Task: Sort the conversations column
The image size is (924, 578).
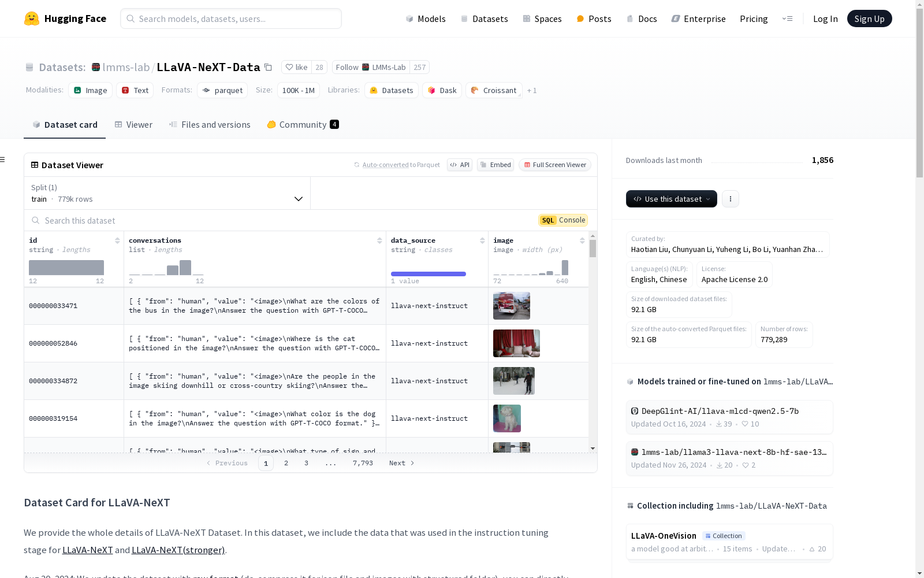Action: point(379,240)
